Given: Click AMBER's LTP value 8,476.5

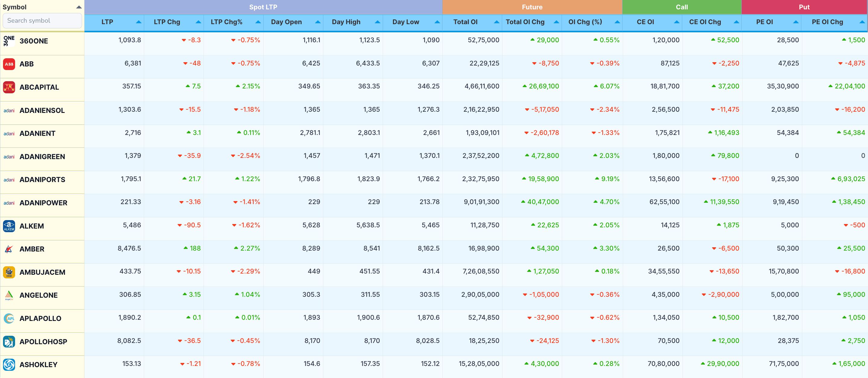Looking at the screenshot, I should tap(129, 248).
